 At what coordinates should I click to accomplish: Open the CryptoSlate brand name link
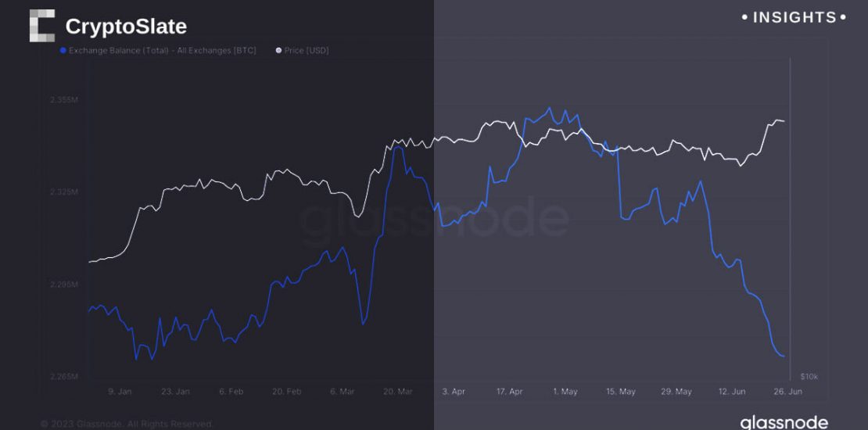coord(126,27)
